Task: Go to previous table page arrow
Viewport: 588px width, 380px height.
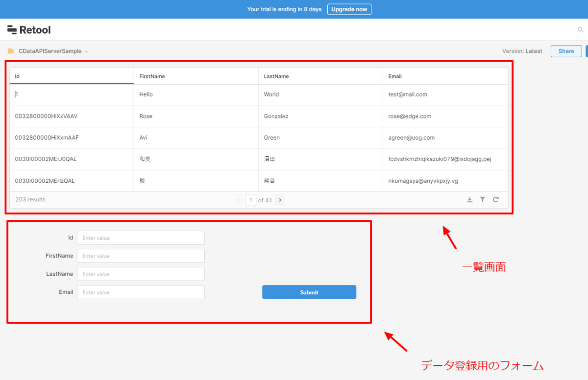Action: tap(238, 200)
